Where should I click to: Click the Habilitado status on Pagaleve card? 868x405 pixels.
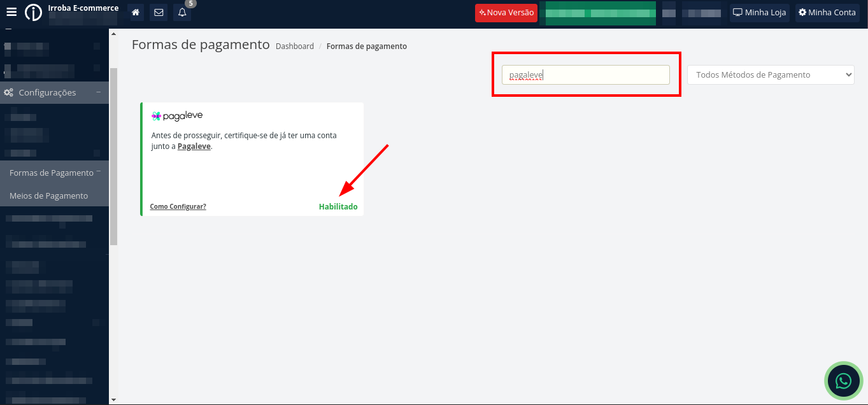(x=338, y=207)
